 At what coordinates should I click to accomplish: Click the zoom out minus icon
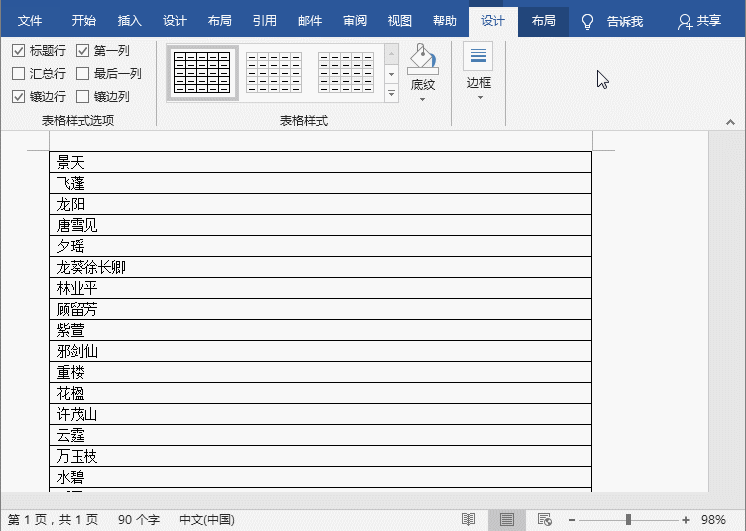pos(570,520)
